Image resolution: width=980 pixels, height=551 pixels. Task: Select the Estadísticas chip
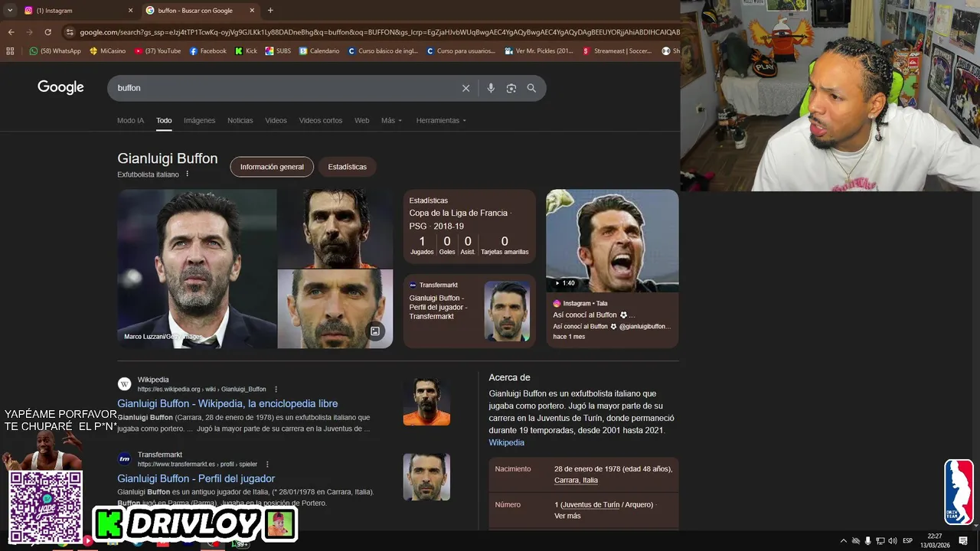pos(347,167)
